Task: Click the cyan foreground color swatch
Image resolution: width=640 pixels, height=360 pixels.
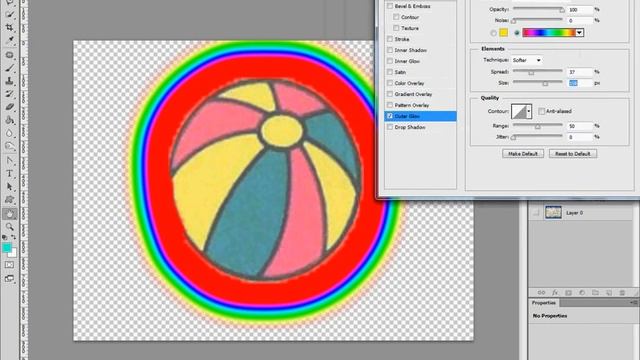Action: [7, 248]
